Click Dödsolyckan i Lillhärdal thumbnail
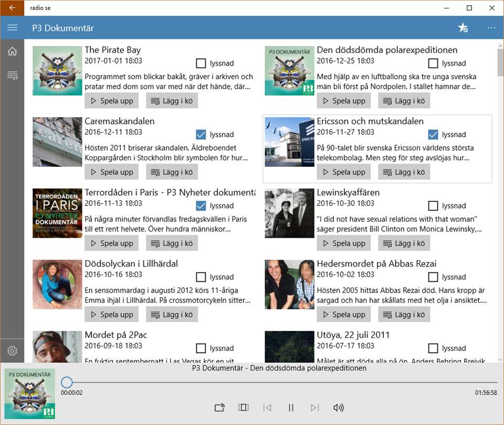504x425 pixels. (57, 284)
